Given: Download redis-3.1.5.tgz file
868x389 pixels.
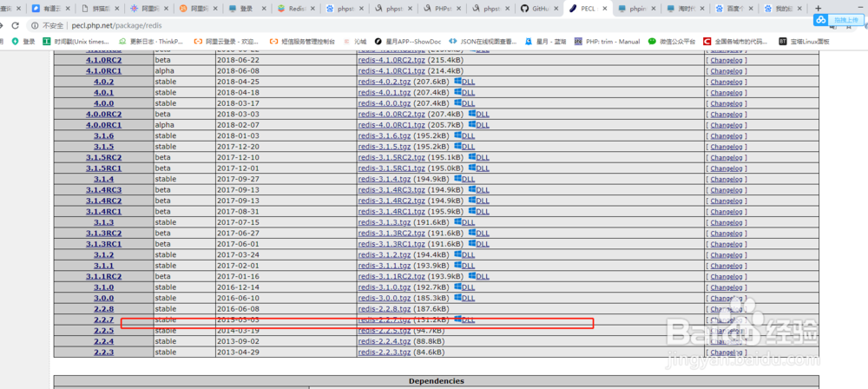Looking at the screenshot, I should click(x=385, y=146).
